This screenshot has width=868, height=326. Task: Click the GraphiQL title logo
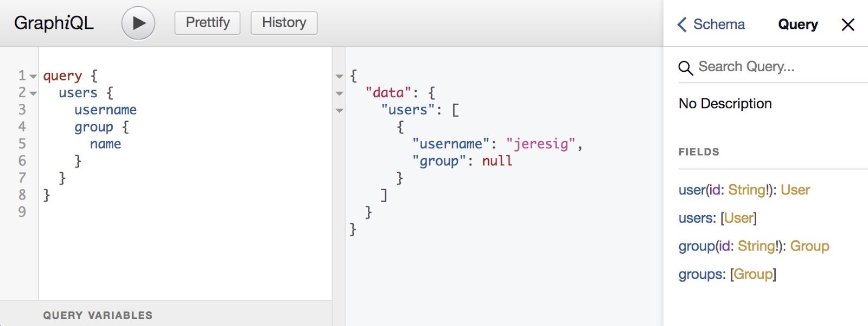point(54,23)
